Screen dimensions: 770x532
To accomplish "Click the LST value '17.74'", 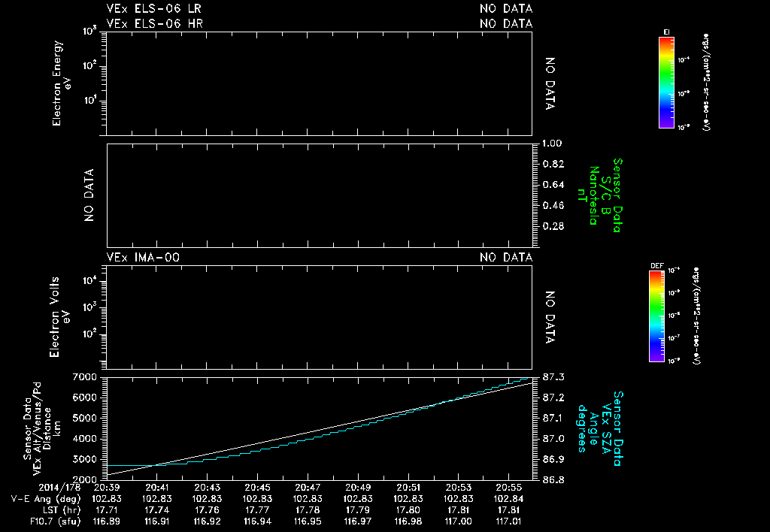I will 156,510.
